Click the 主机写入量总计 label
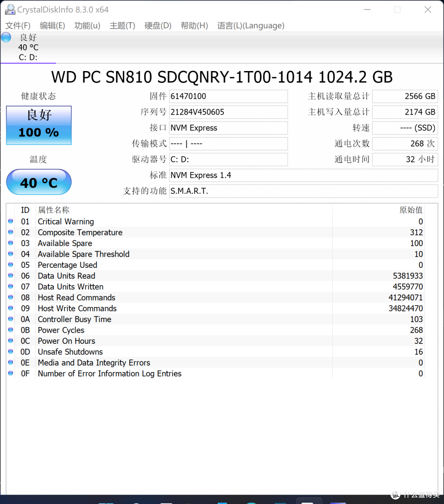The width and height of the screenshot is (444, 504). (339, 112)
